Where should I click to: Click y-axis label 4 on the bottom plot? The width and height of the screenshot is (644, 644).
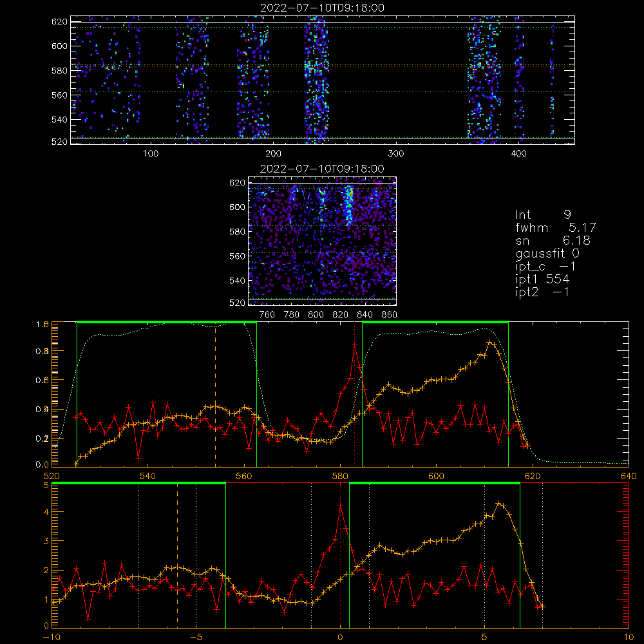tap(46, 512)
